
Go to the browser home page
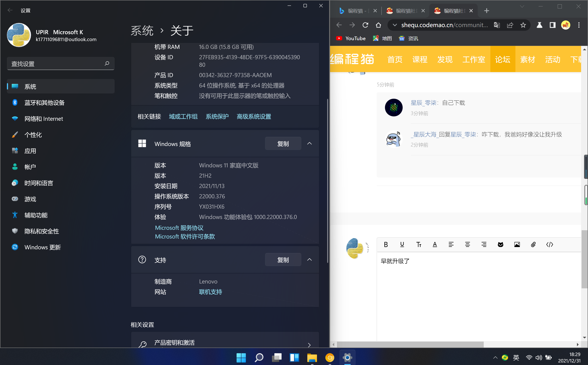378,25
